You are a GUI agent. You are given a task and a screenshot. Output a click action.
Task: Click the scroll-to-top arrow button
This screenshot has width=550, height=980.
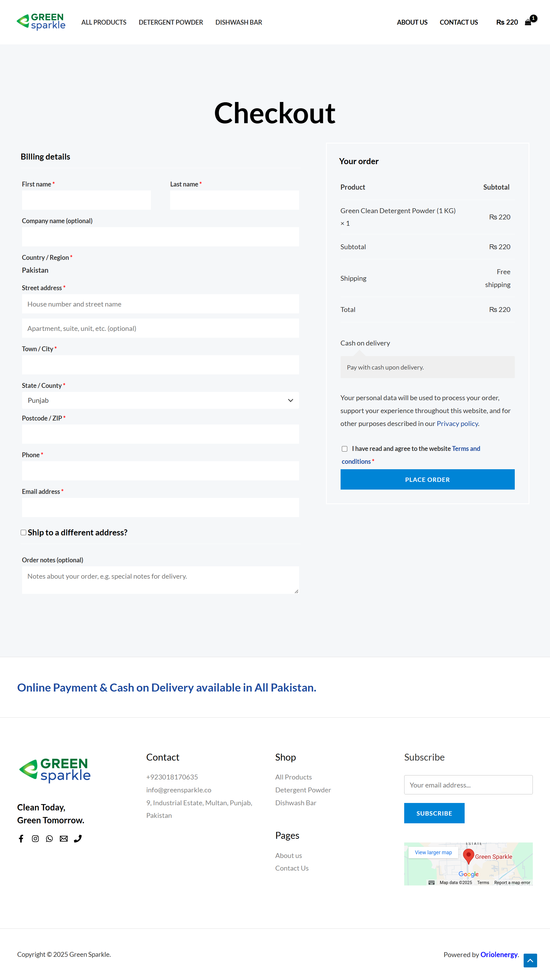click(530, 960)
